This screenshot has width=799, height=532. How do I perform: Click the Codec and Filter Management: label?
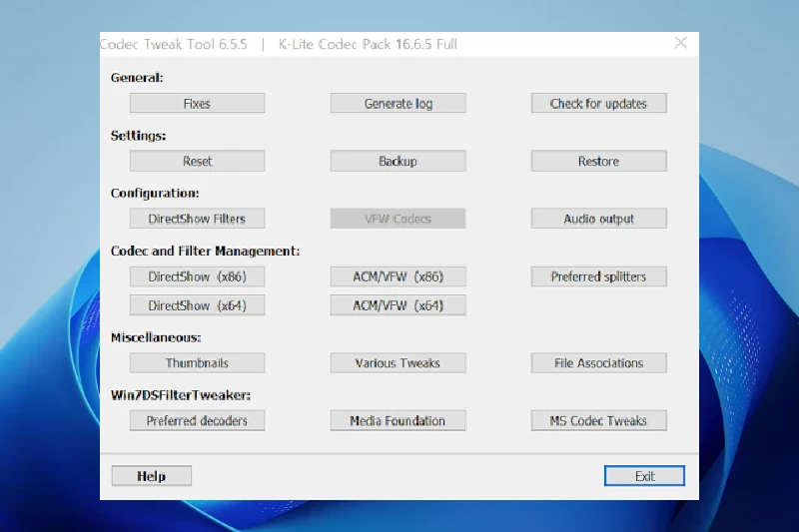[205, 251]
